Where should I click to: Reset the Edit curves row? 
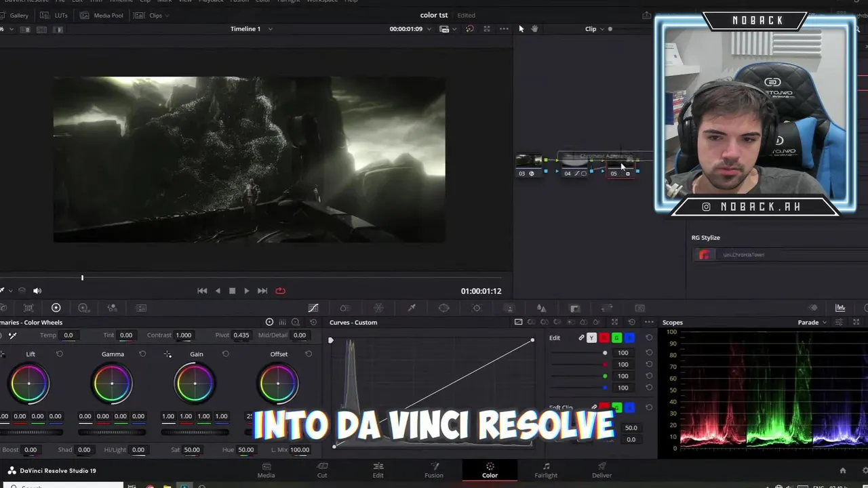tap(649, 338)
